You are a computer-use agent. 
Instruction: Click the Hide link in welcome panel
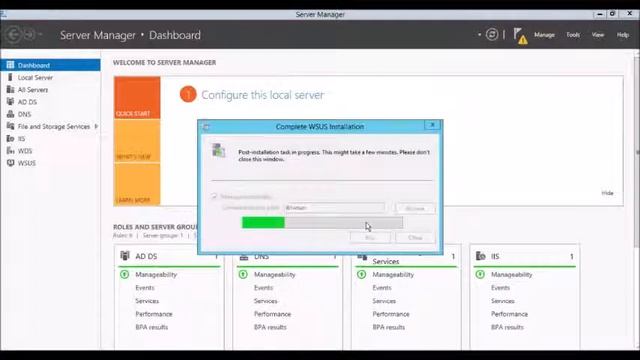coord(607,193)
